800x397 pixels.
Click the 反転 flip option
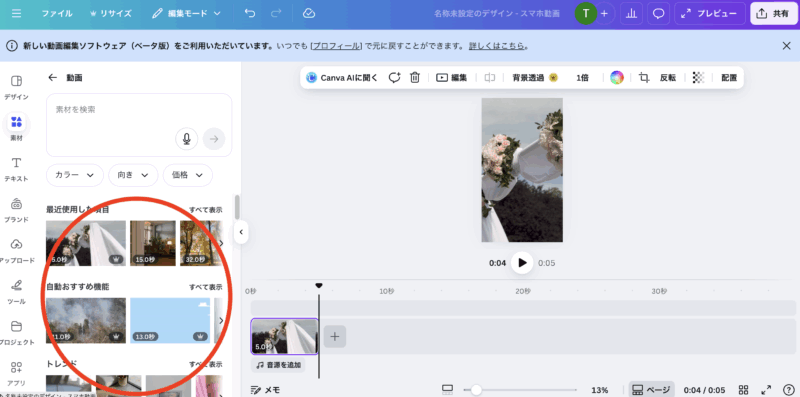(668, 78)
